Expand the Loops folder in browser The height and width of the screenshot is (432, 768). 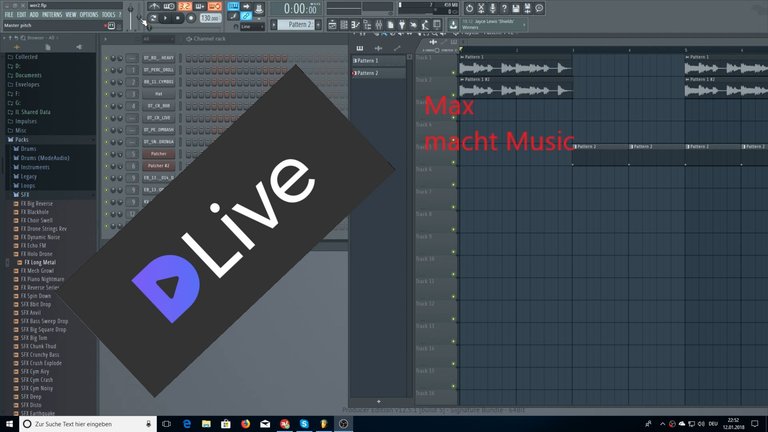point(27,186)
